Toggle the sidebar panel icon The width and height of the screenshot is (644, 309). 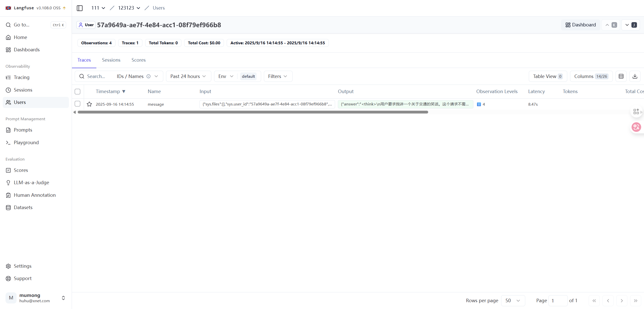[x=79, y=8]
